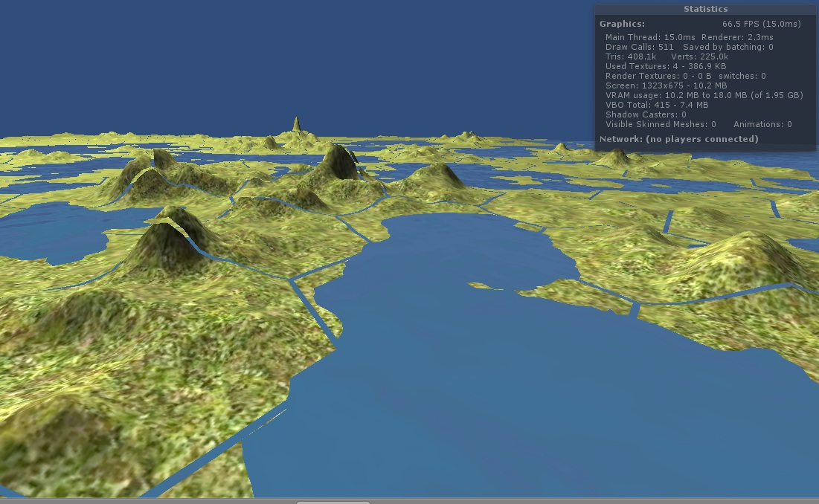Click the tall spire peak on horizon
Viewport: 819px width, 504px height.
(296, 123)
